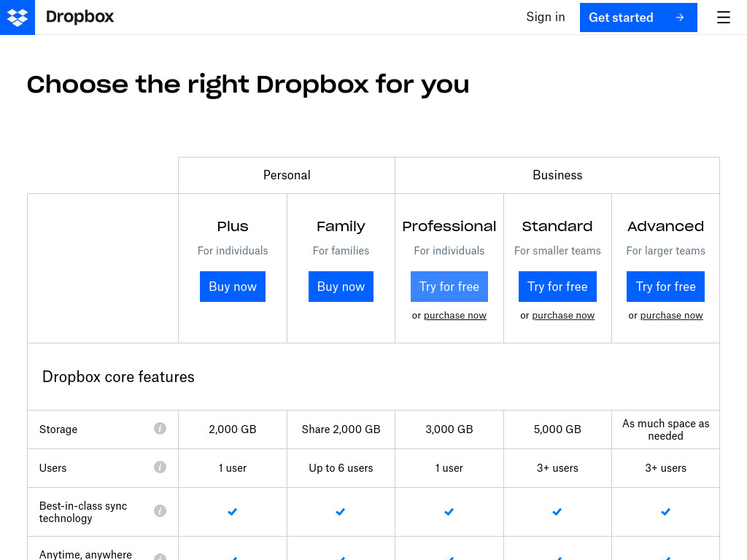
Task: Show Users row info icon
Action: pyautogui.click(x=160, y=467)
